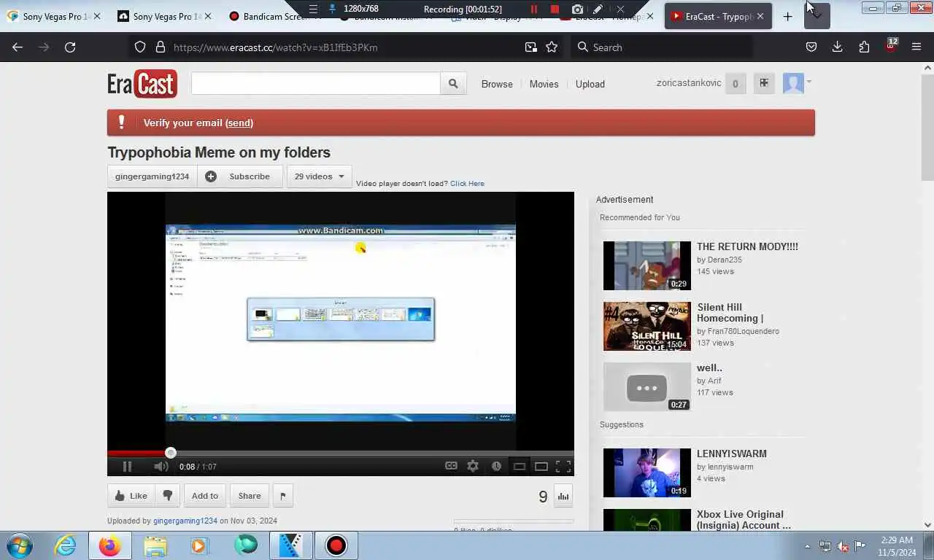Pause the Bandicam recording

coord(533,9)
